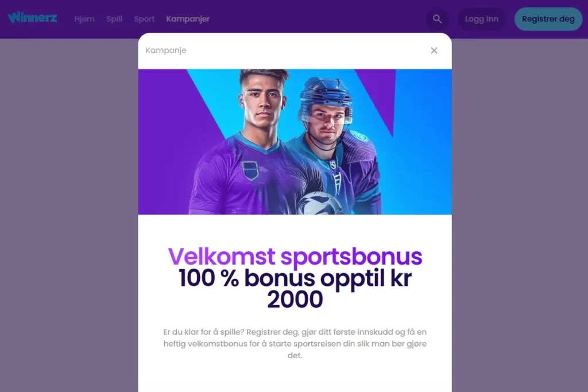Click the Logg inn button
588x392 pixels.
pos(482,19)
